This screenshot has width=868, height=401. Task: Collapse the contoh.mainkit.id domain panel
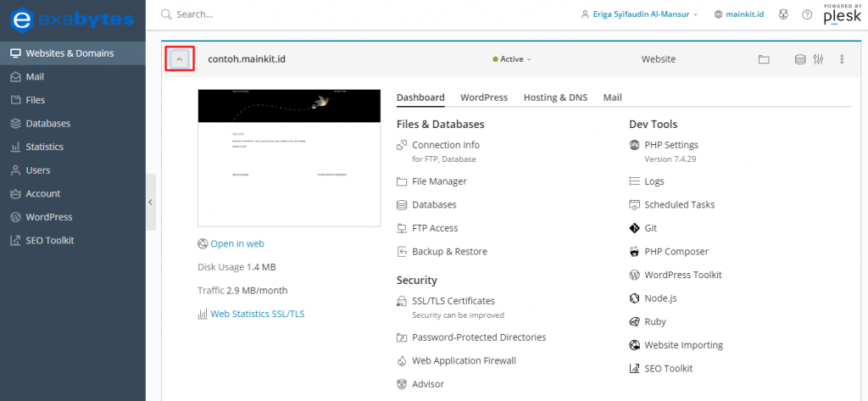(x=180, y=59)
